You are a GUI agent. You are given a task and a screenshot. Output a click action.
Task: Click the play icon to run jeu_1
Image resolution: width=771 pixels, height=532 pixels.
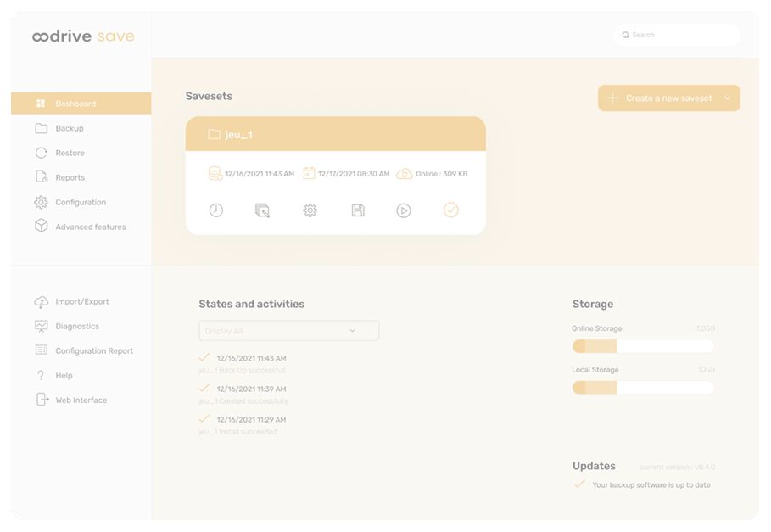coord(404,210)
